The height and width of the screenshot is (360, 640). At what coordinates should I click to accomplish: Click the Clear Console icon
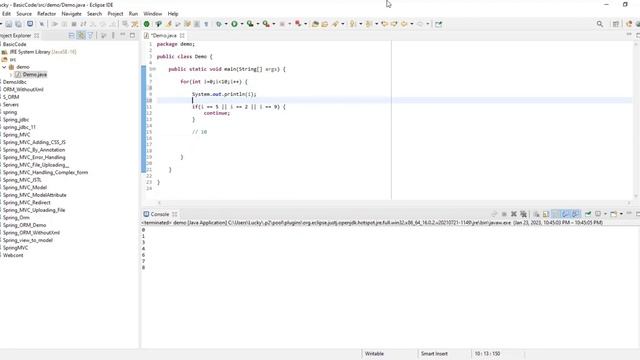point(536,214)
